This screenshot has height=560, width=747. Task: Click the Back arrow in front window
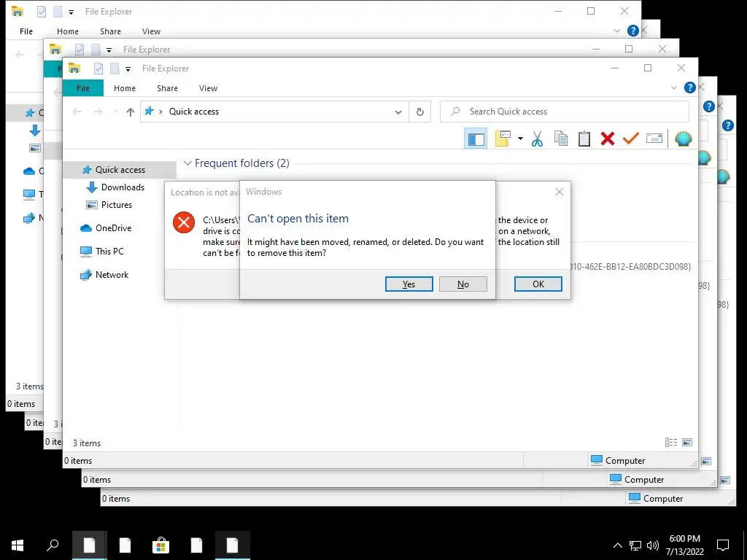point(77,112)
